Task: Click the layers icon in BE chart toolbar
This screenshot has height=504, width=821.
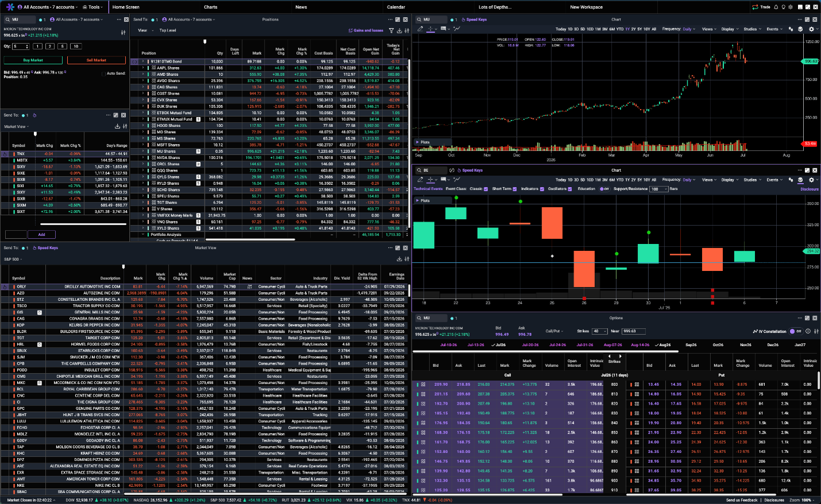Action: click(x=800, y=180)
